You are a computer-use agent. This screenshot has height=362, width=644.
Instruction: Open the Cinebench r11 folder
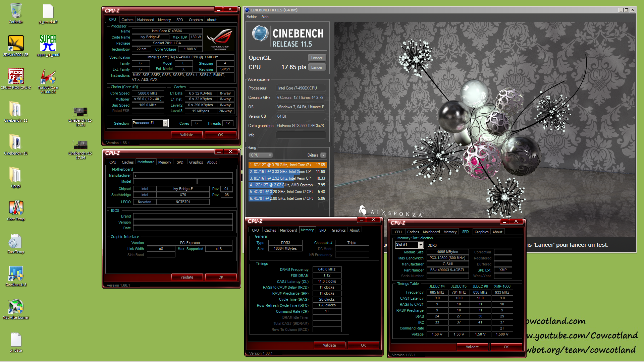pyautogui.click(x=16, y=109)
